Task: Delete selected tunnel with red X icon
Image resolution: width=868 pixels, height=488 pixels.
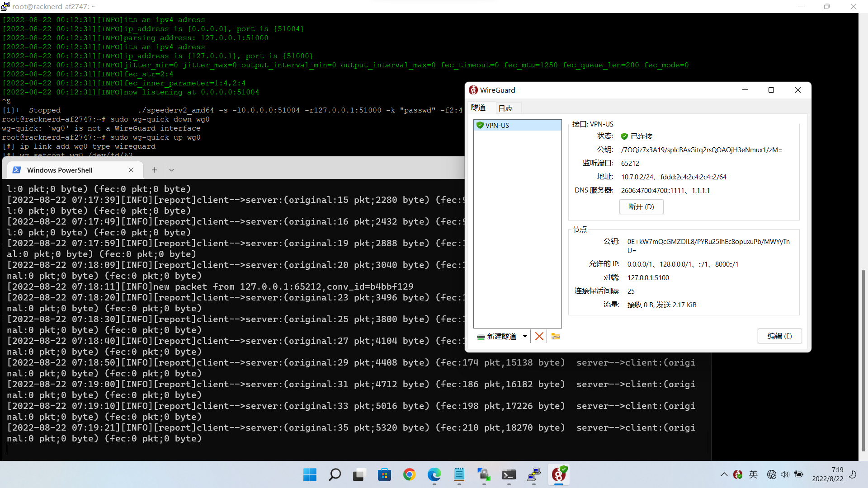Action: click(539, 336)
